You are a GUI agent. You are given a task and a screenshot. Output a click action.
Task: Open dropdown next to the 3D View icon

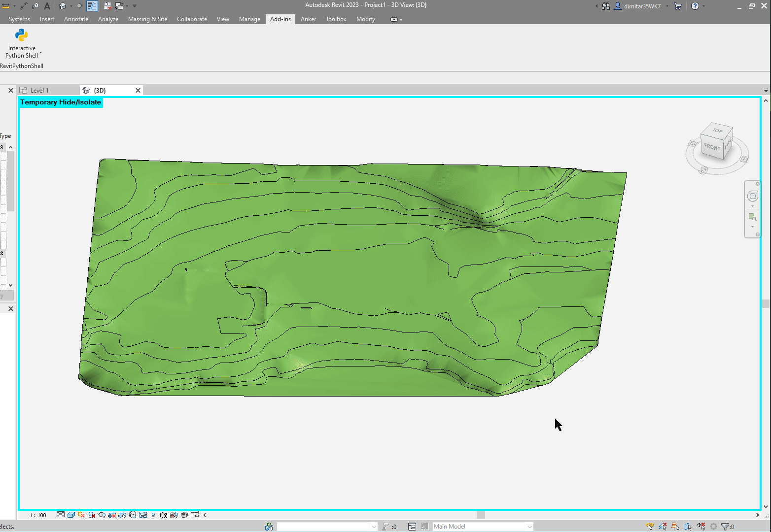[x=71, y=6]
